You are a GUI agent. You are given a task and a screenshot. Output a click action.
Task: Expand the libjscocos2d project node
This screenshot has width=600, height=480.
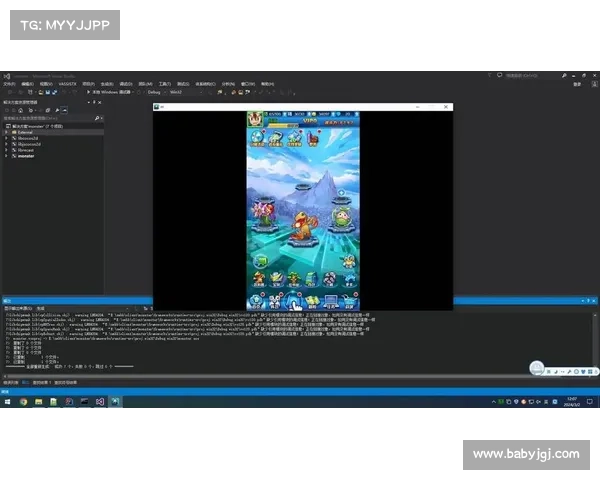coord(7,144)
